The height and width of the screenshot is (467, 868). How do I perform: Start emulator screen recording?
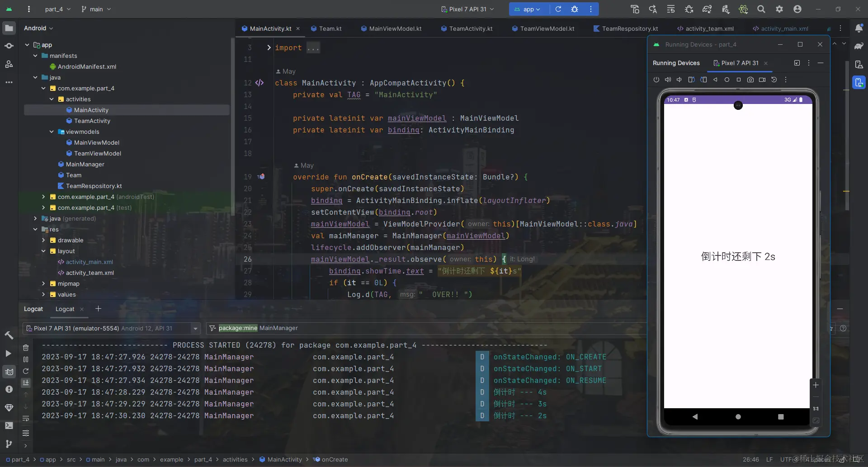pos(762,80)
